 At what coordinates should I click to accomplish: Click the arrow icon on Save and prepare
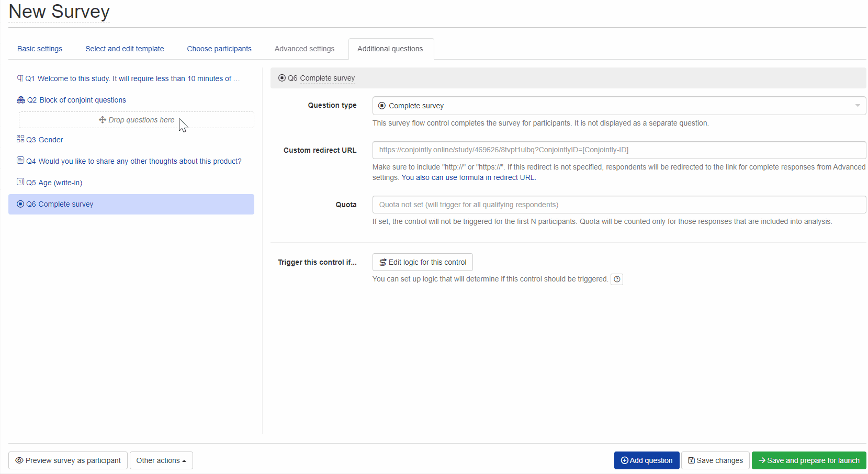(x=762, y=460)
